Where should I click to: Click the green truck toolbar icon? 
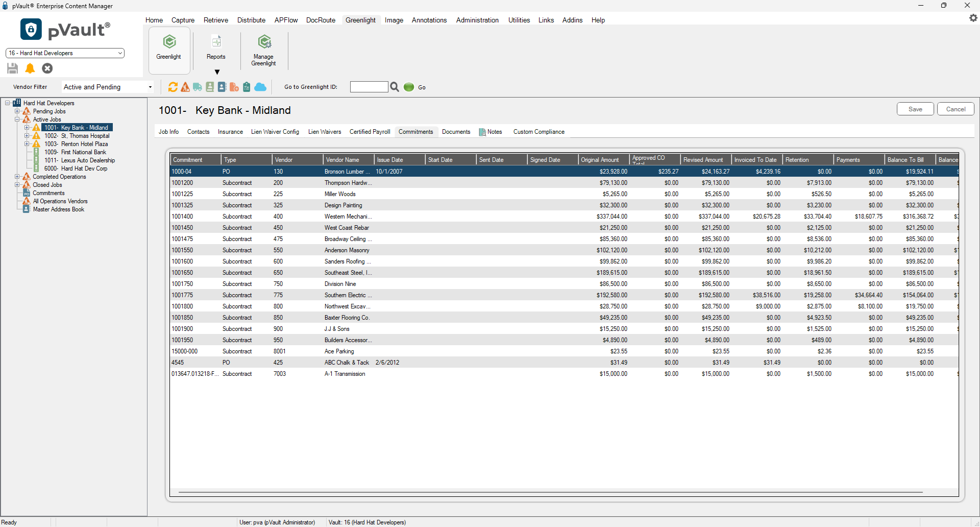[198, 87]
